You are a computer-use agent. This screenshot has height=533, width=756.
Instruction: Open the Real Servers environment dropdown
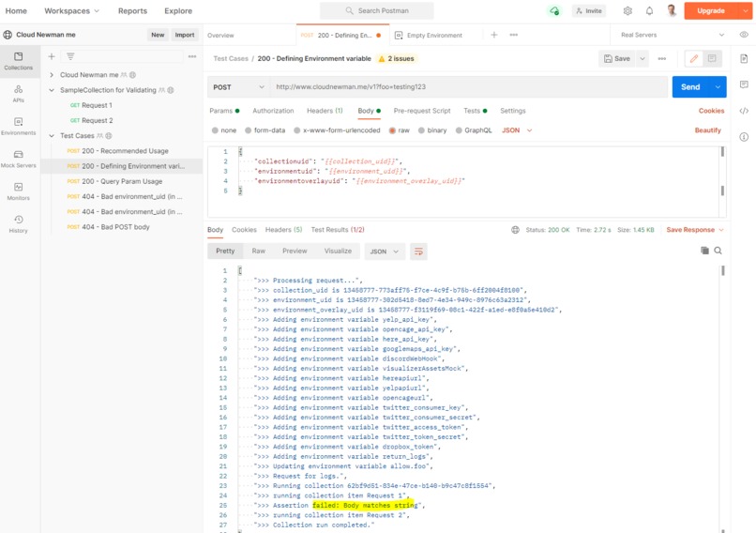coord(673,35)
